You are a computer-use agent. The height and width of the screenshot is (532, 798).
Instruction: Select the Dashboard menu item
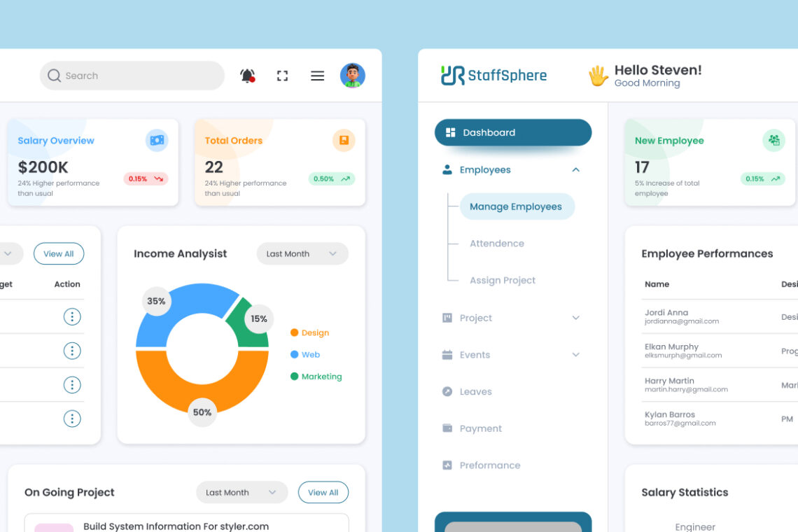coord(513,132)
